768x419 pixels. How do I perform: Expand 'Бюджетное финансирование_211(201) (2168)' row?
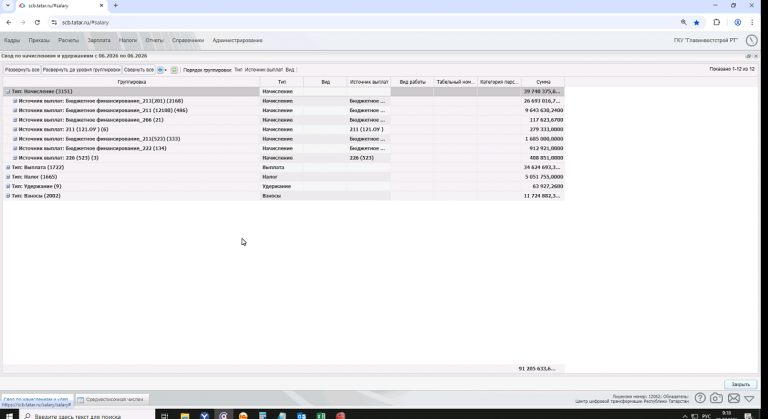click(15, 101)
